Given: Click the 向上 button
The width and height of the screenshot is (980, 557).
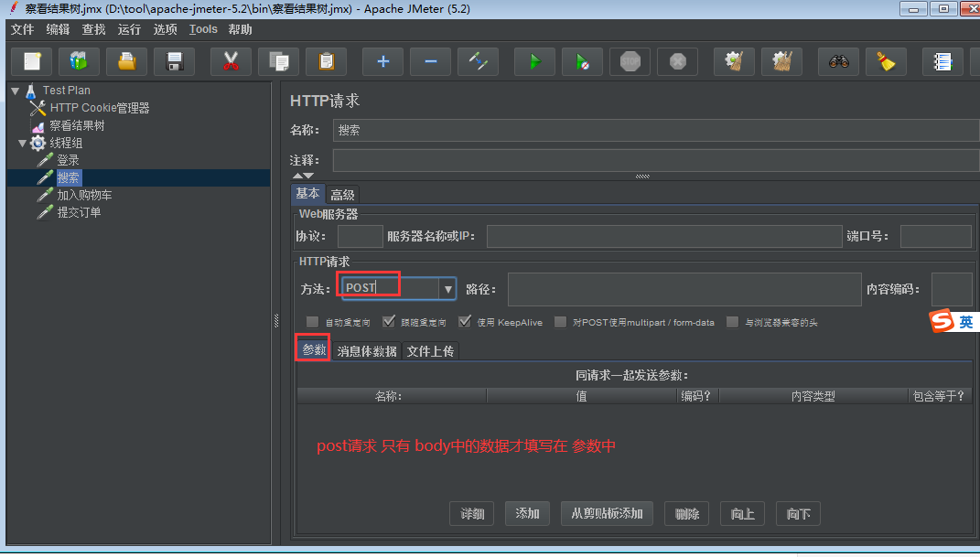Looking at the screenshot, I should [742, 513].
